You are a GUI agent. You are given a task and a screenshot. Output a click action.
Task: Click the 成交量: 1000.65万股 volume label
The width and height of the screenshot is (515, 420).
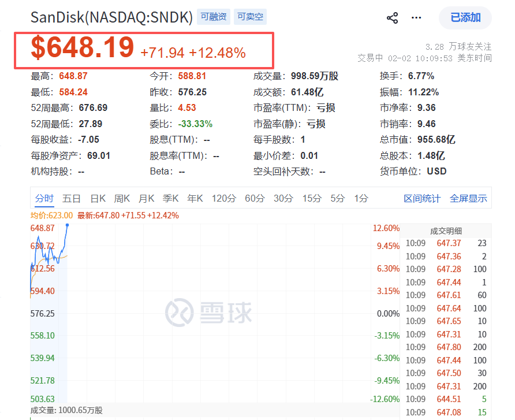pos(66,411)
